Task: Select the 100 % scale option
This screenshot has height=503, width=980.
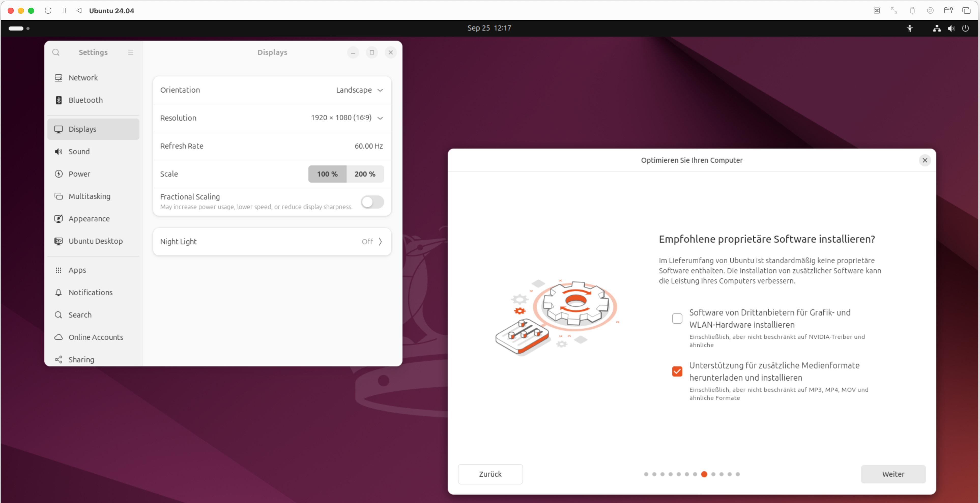Action: tap(327, 174)
